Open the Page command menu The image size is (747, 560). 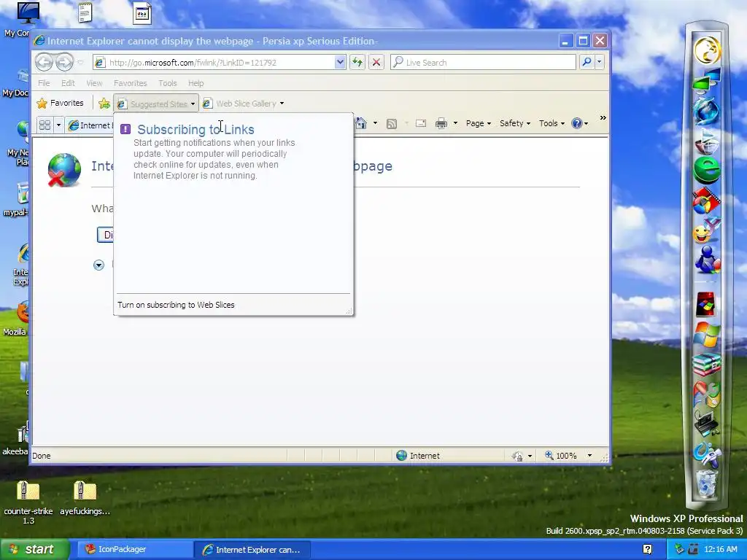(479, 123)
